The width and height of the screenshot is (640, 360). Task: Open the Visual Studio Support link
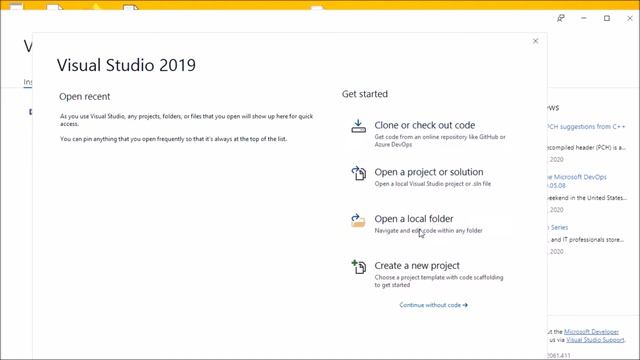596,340
